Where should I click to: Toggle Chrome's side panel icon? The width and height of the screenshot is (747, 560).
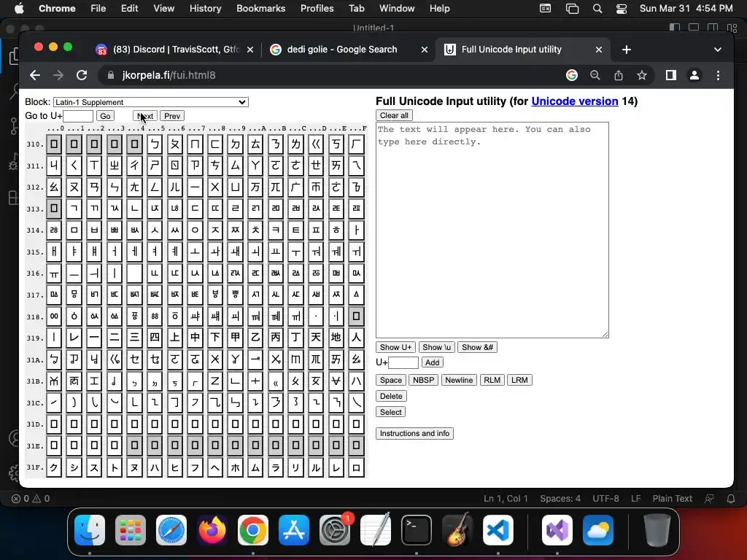(671, 75)
